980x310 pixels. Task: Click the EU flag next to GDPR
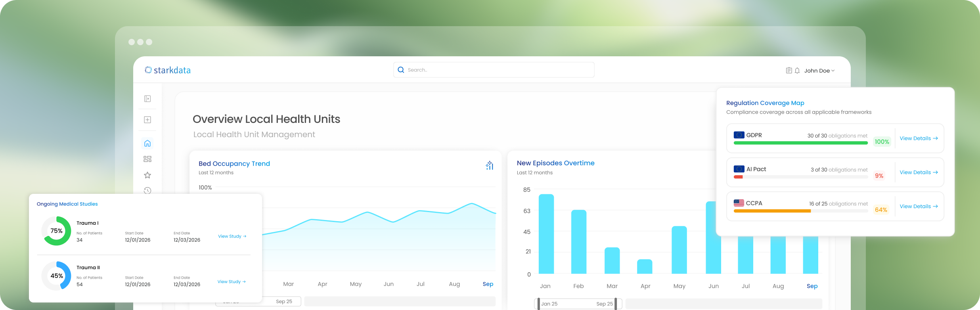739,135
